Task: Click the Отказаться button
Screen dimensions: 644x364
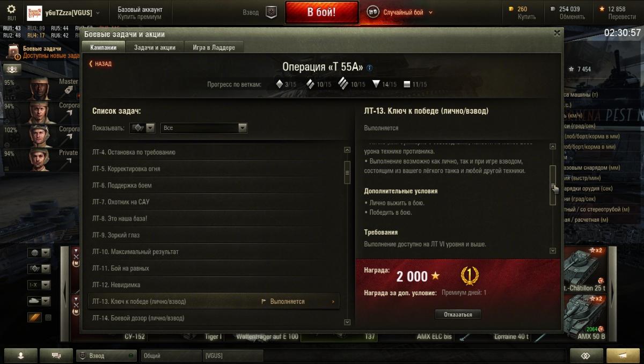Action: tap(458, 315)
